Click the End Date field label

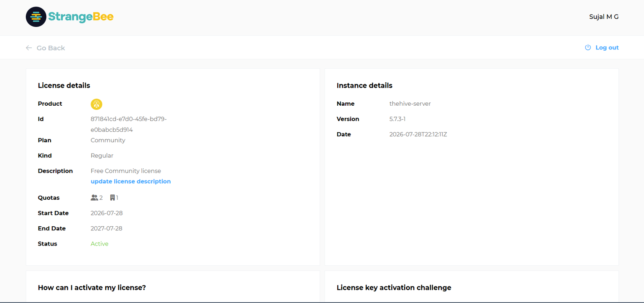(52, 228)
